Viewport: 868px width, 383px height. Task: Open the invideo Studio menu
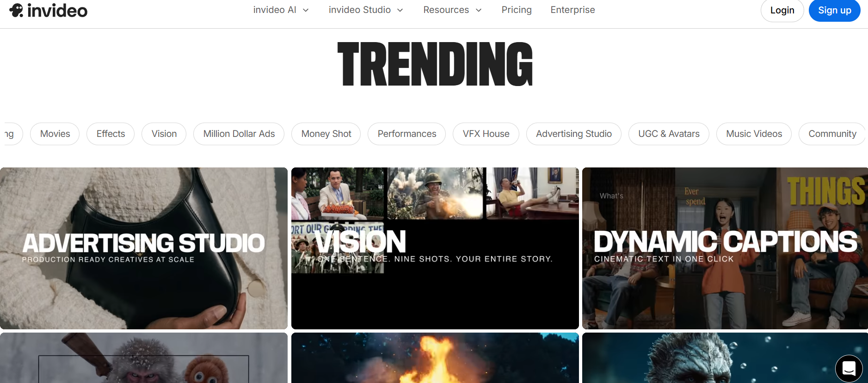click(366, 10)
